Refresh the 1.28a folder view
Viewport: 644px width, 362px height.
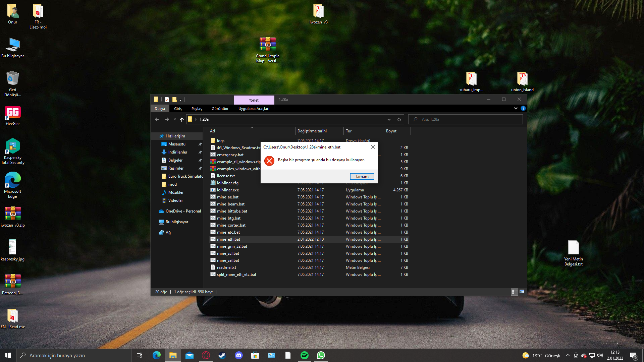[x=399, y=119]
